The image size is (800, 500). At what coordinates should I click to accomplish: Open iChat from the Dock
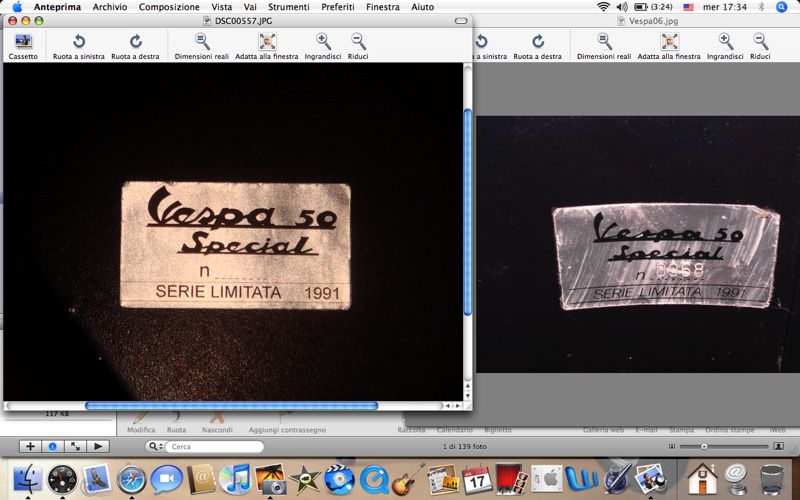pos(166,480)
